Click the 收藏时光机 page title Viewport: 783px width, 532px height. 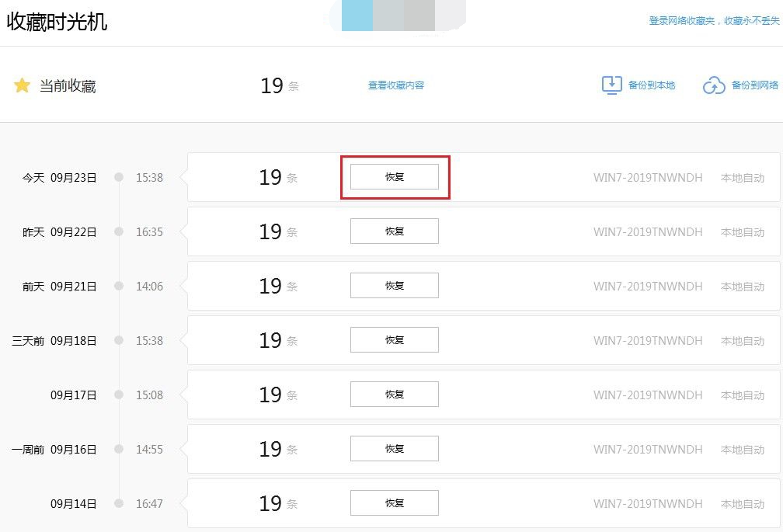click(x=57, y=22)
